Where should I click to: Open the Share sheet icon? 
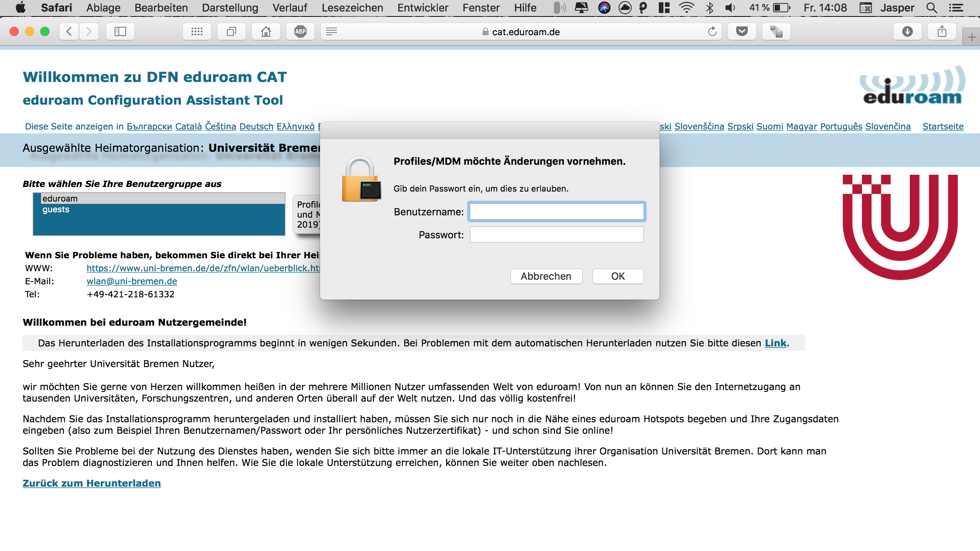[942, 31]
